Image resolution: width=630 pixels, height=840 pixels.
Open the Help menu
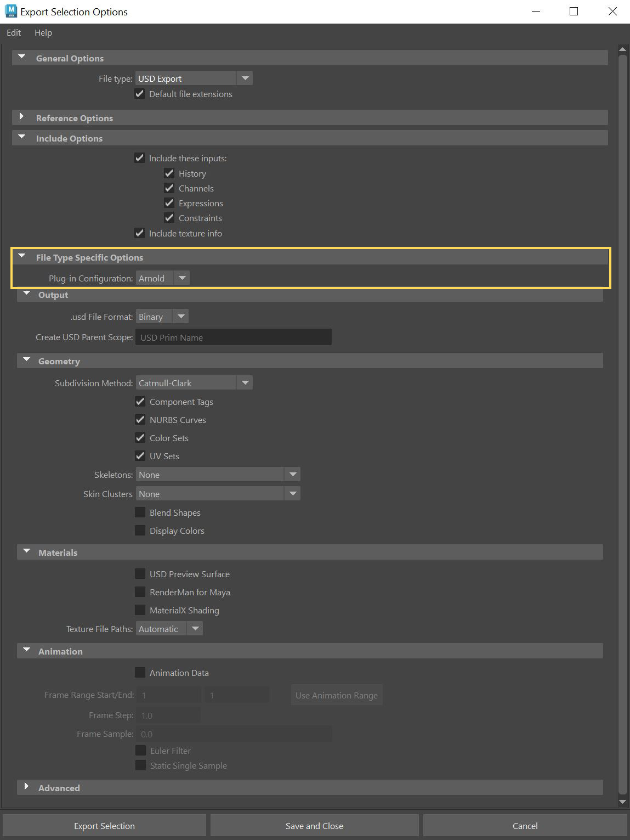[x=43, y=33]
